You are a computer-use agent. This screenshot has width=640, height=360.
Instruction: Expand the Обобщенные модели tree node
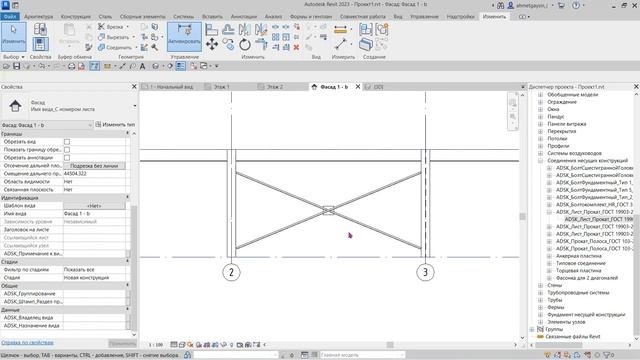[540, 95]
